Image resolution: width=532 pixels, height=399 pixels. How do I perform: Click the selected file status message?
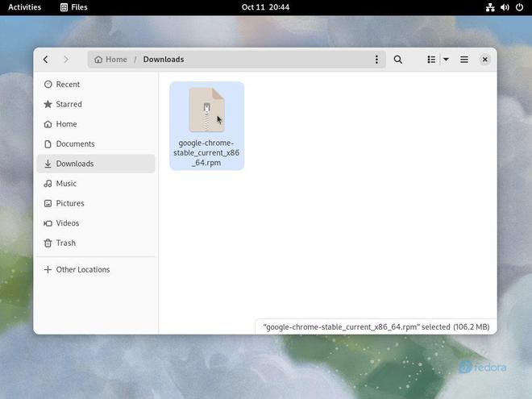376,327
